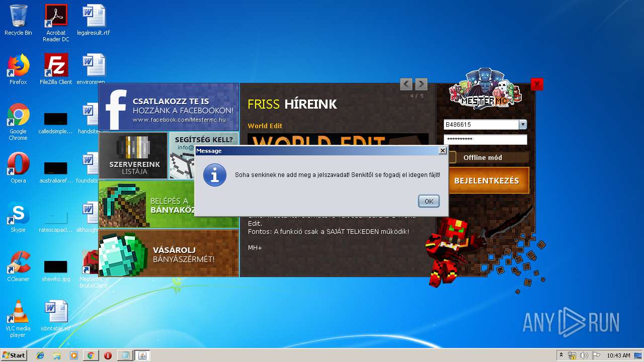The height and width of the screenshot is (362, 644).
Task: Open the VLC media player desktop shortcut
Action: coord(18,319)
